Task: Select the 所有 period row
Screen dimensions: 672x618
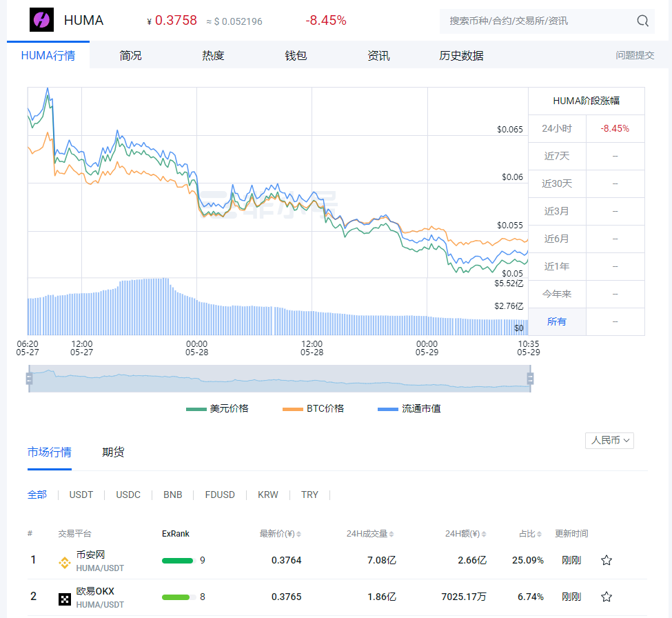Action: (x=587, y=321)
